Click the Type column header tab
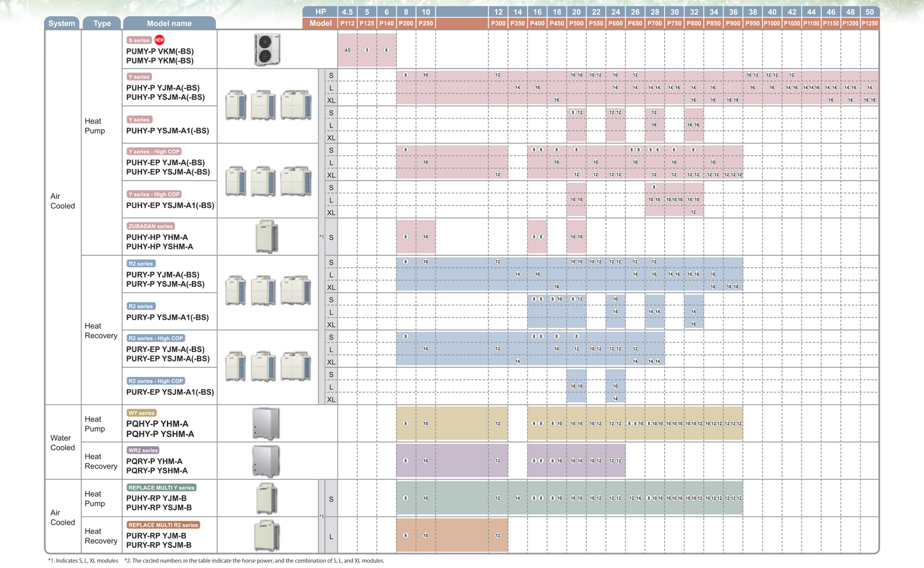Viewport: 924px width, 568px height. [x=102, y=23]
